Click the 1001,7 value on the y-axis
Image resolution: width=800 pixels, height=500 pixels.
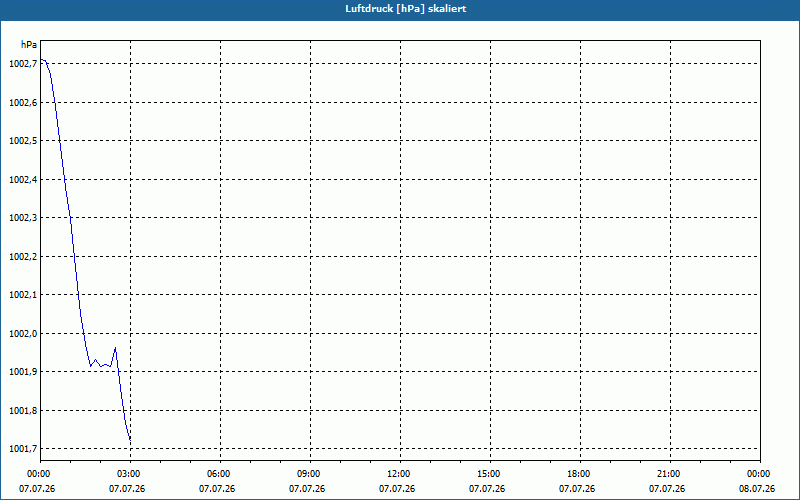(x=23, y=449)
